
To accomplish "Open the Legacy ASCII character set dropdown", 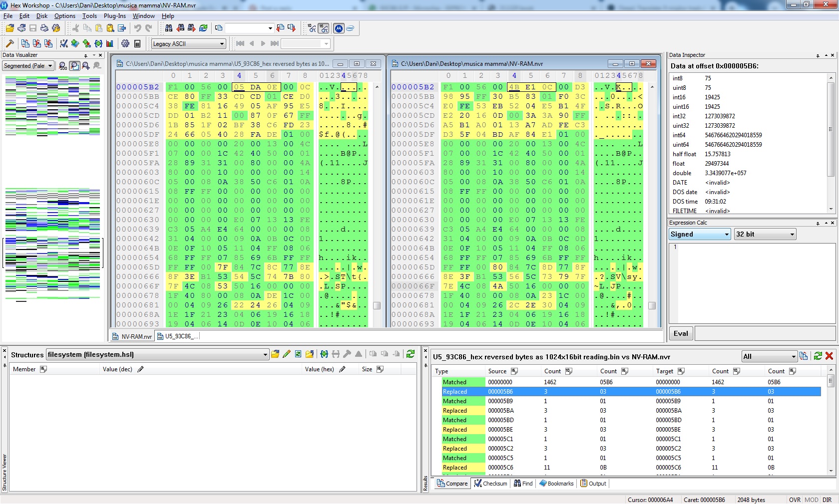I will click(x=189, y=44).
